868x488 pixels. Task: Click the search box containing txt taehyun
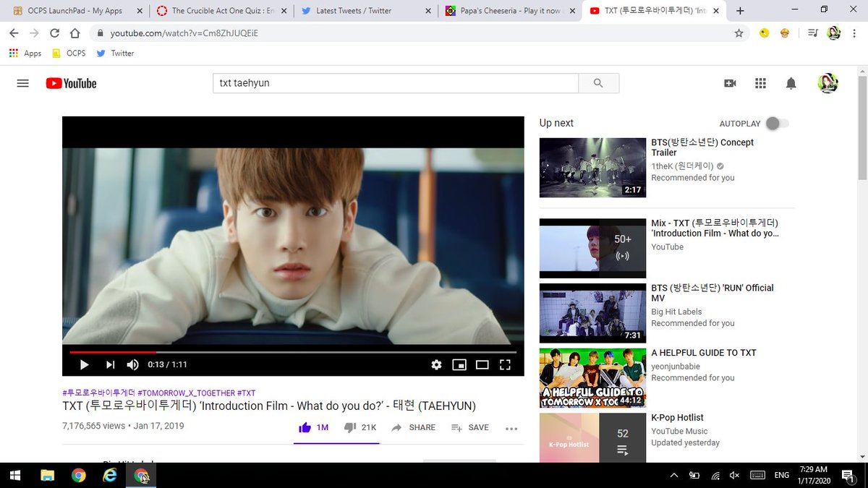click(396, 83)
